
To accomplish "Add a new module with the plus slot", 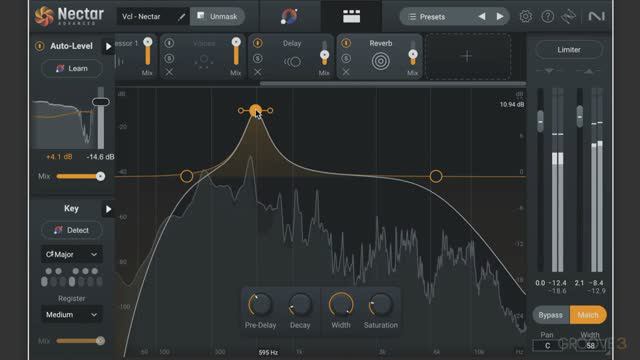I will (x=467, y=56).
